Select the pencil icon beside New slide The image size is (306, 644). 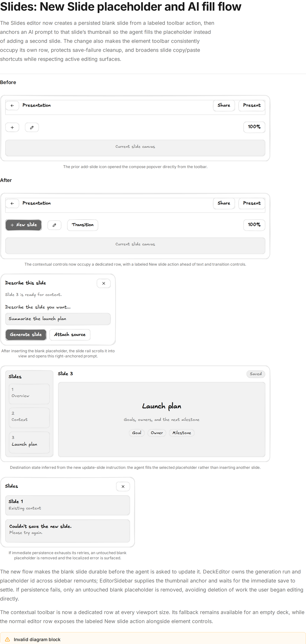[x=54, y=225]
